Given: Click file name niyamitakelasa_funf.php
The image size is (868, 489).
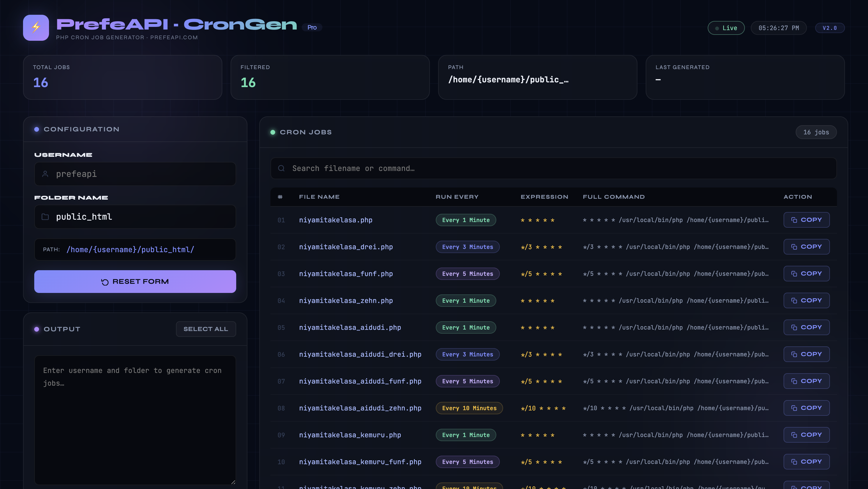Looking at the screenshot, I should (x=346, y=274).
